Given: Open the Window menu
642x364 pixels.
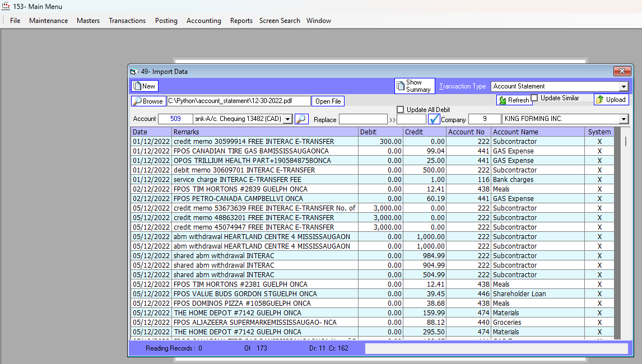Looking at the screenshot, I should [319, 21].
